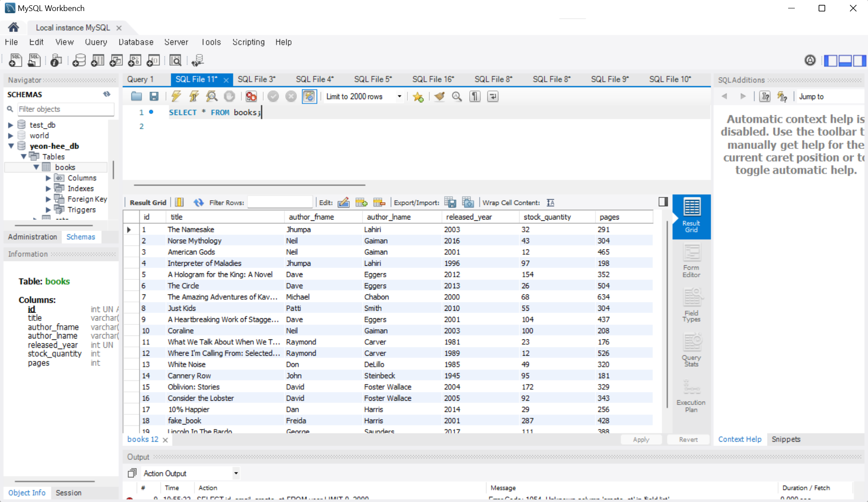Commit transaction icon

click(x=273, y=97)
